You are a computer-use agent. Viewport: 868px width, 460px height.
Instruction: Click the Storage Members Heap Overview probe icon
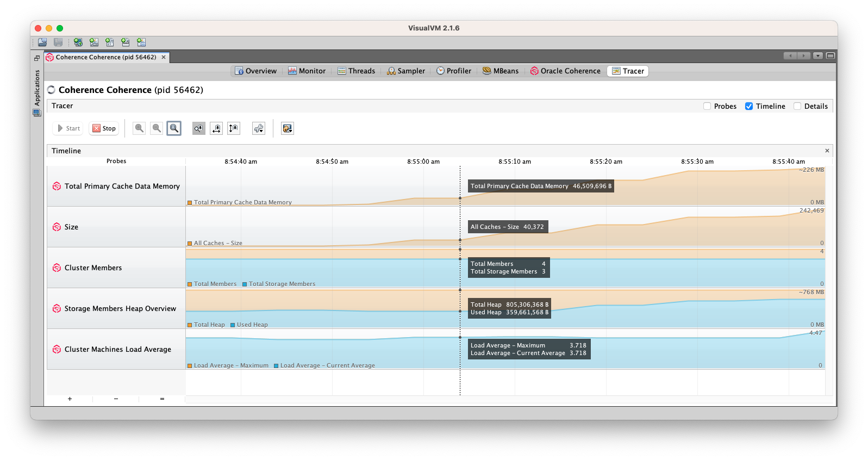[x=57, y=308]
